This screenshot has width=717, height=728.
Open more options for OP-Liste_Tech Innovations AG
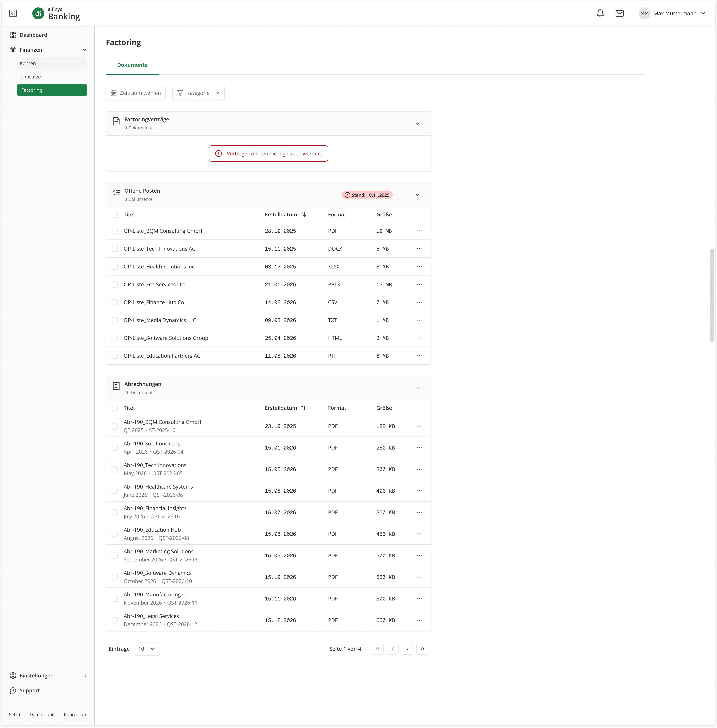pos(419,249)
